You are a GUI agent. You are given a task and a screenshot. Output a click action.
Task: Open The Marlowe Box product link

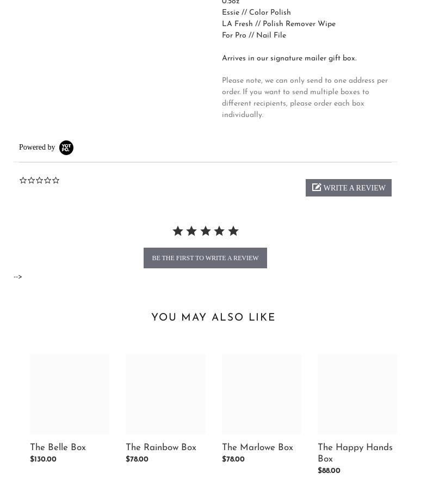257,447
